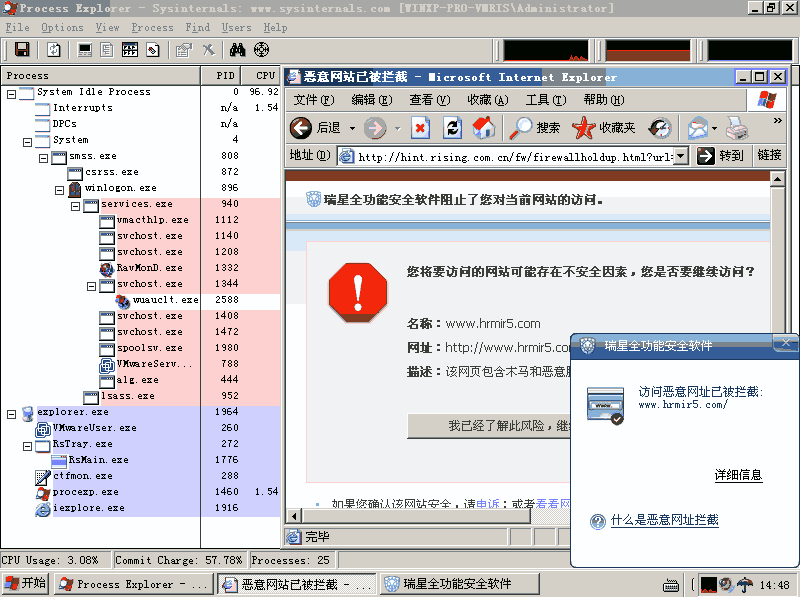Click the help question mark icon in Rising popup
This screenshot has width=800, height=597.
pyautogui.click(x=597, y=521)
